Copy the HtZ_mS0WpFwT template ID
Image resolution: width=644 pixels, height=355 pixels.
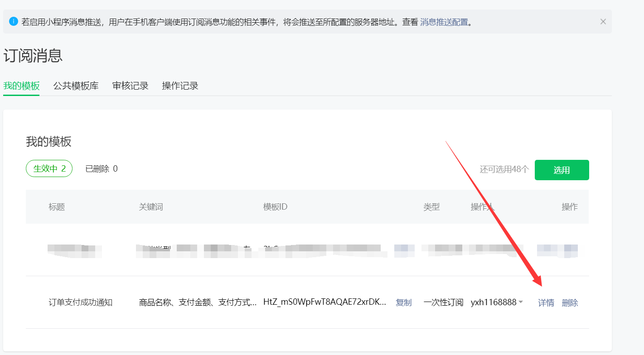click(403, 302)
